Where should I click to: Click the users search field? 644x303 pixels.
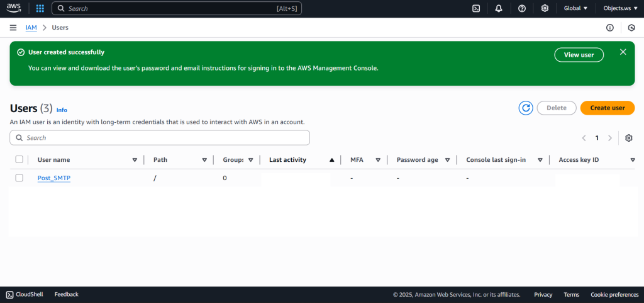[160, 138]
